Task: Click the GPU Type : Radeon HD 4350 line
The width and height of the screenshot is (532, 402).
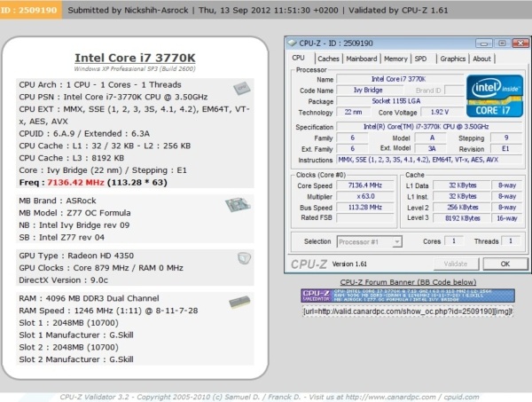Action: pos(76,256)
